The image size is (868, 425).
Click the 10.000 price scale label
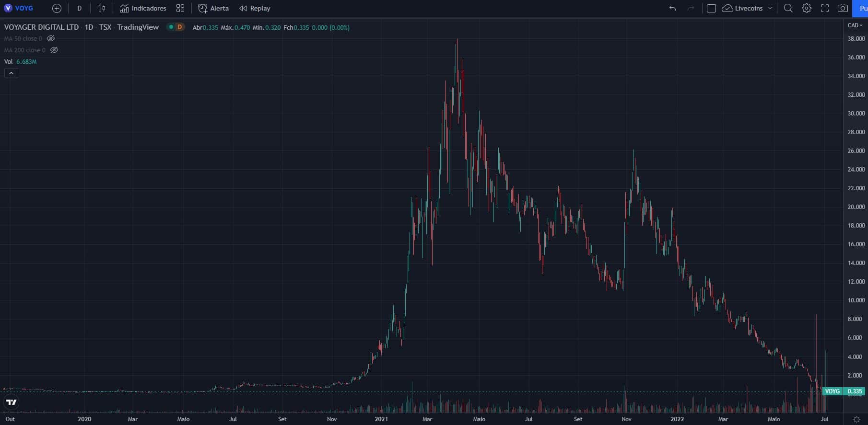click(x=856, y=300)
